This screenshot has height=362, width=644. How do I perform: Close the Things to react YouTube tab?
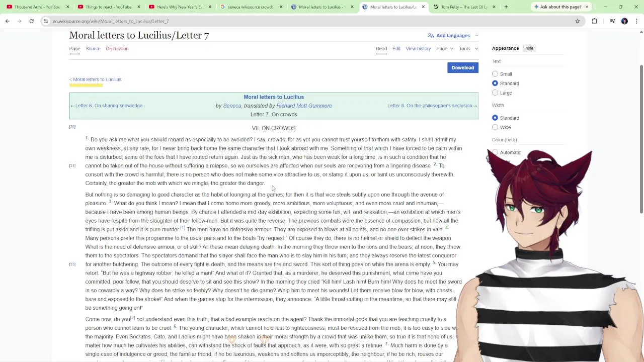point(138,7)
